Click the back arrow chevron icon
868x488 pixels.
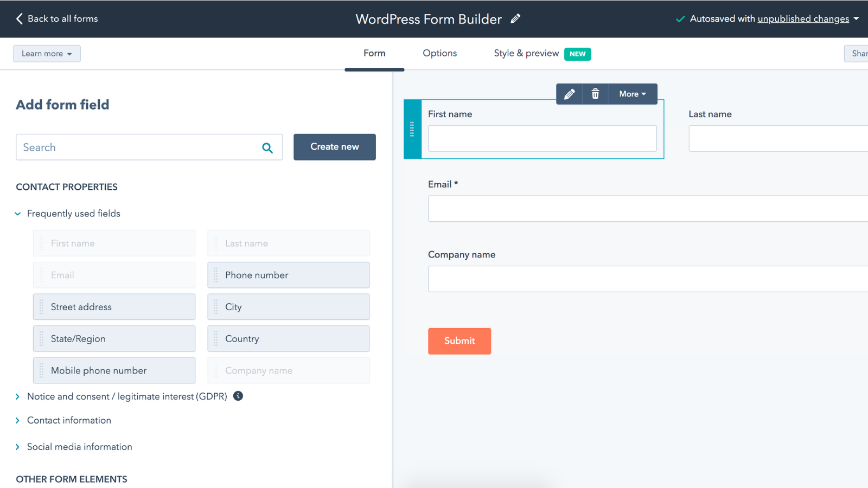click(x=20, y=19)
